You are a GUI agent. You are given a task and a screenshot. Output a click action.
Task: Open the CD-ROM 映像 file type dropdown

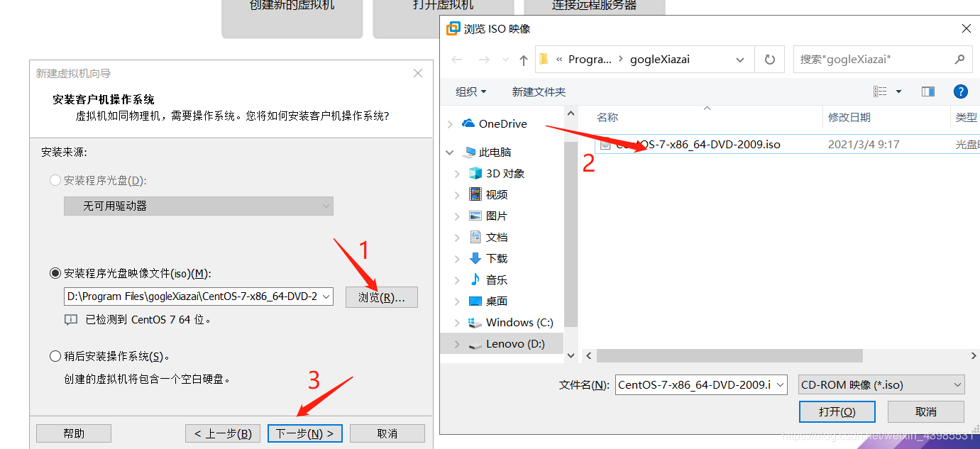881,385
